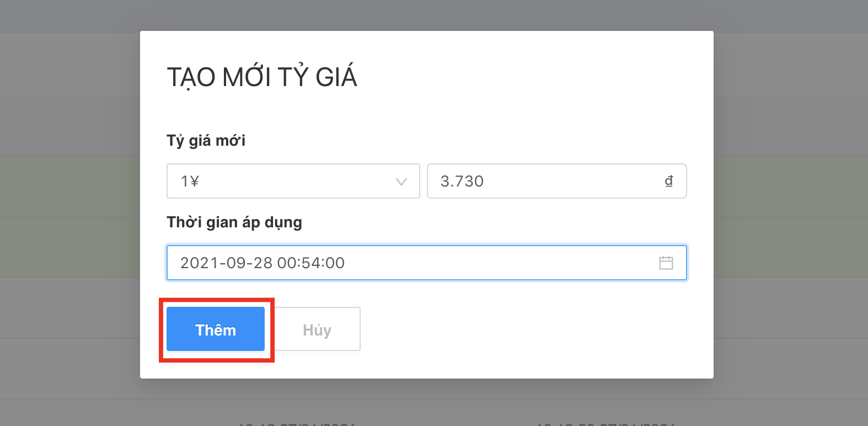The image size is (868, 426).
Task: Click the Thời gian áp dụng label
Action: click(x=234, y=222)
